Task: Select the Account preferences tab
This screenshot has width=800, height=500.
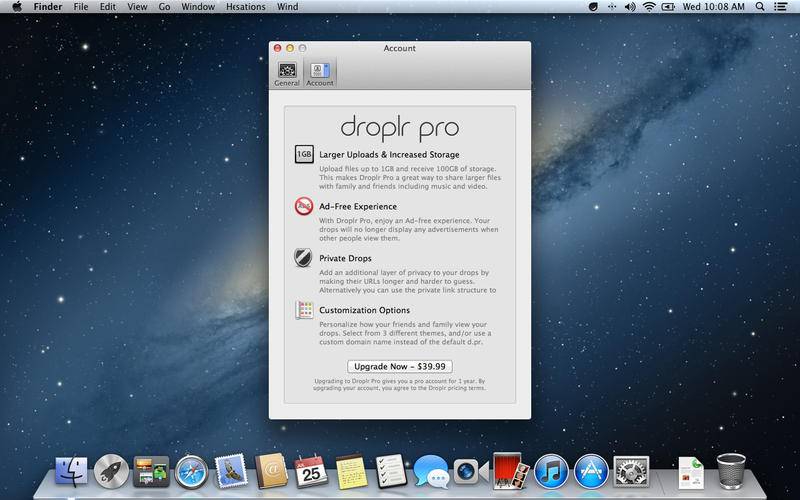Action: click(x=320, y=73)
